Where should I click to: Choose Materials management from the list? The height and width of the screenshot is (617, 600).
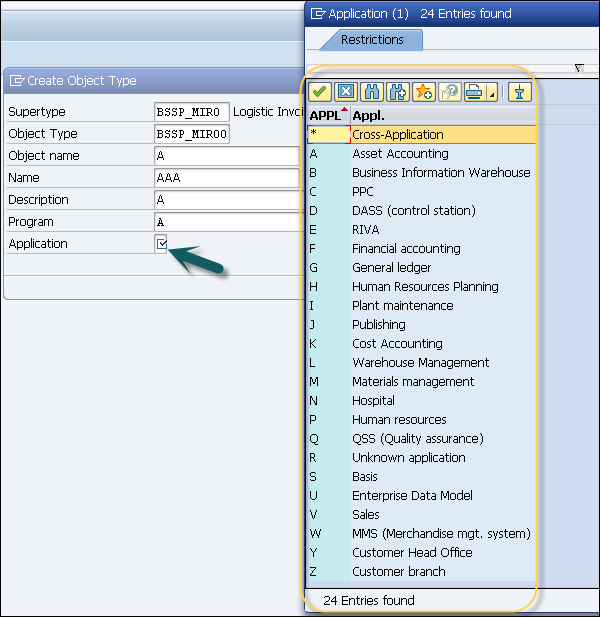(x=413, y=382)
